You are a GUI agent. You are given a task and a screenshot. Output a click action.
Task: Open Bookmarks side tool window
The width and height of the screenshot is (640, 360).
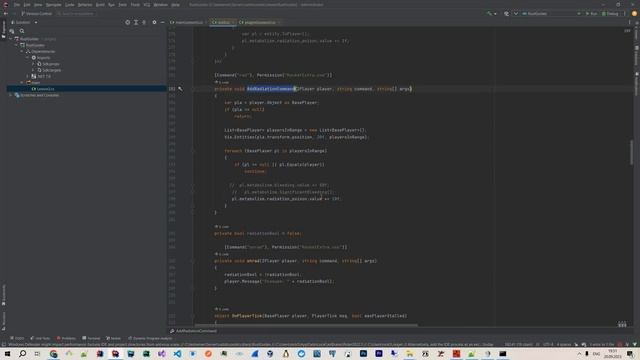3,295
